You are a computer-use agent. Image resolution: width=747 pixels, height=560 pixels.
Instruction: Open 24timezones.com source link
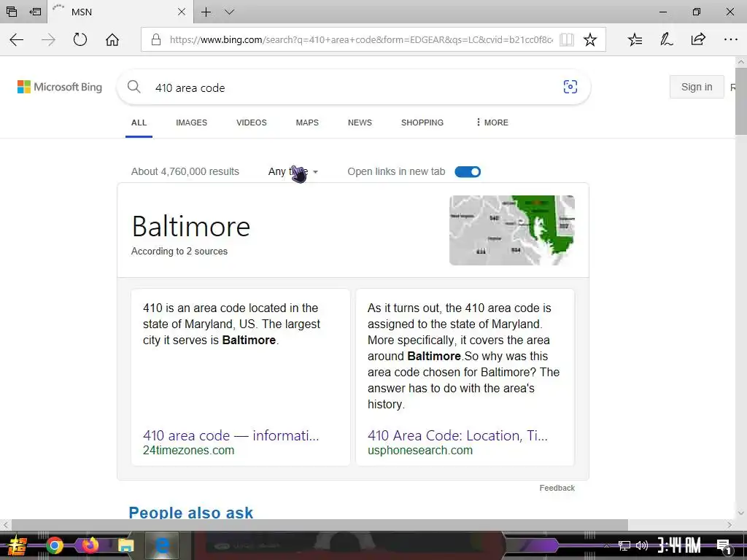point(189,451)
